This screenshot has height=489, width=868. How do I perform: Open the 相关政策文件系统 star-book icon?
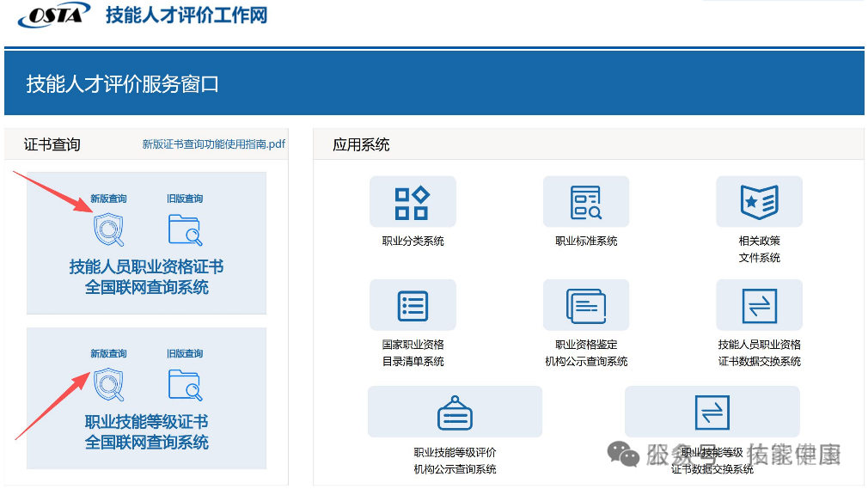coord(759,203)
